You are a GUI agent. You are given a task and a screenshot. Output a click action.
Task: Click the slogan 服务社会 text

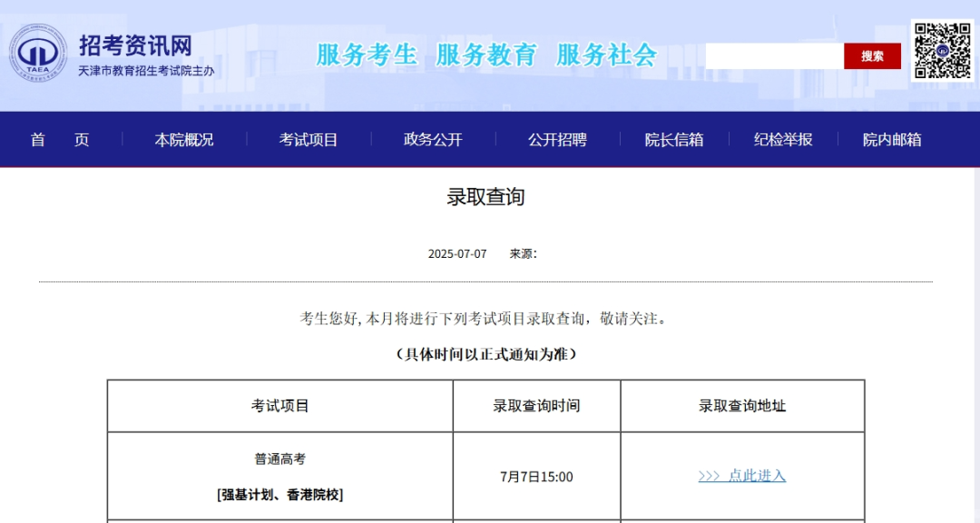tap(605, 54)
